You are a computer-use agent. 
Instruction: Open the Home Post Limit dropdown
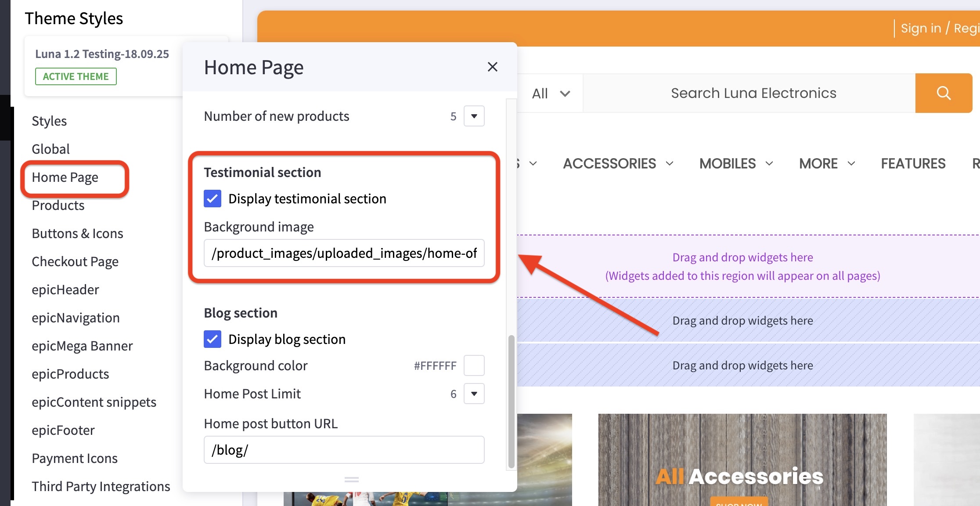click(x=474, y=394)
